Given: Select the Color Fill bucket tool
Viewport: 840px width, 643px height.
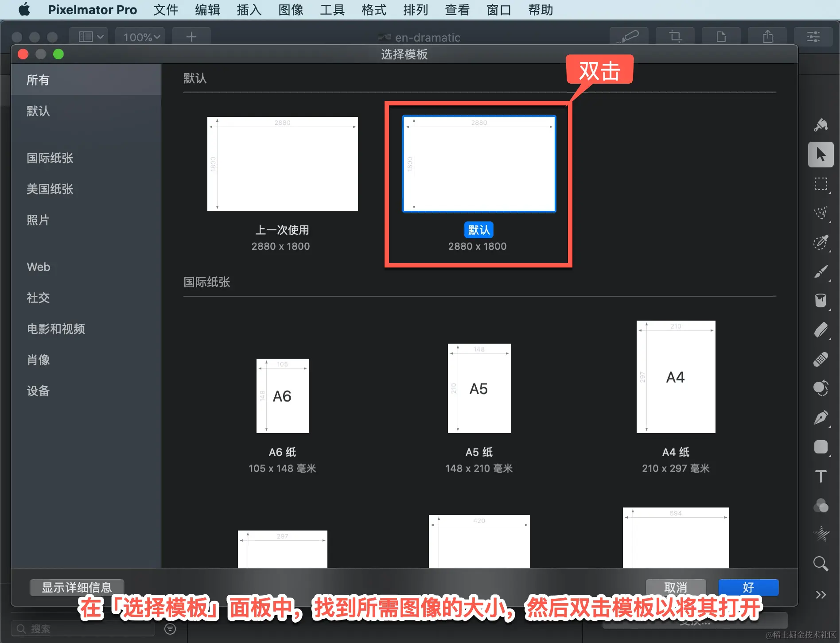Looking at the screenshot, I should [821, 301].
